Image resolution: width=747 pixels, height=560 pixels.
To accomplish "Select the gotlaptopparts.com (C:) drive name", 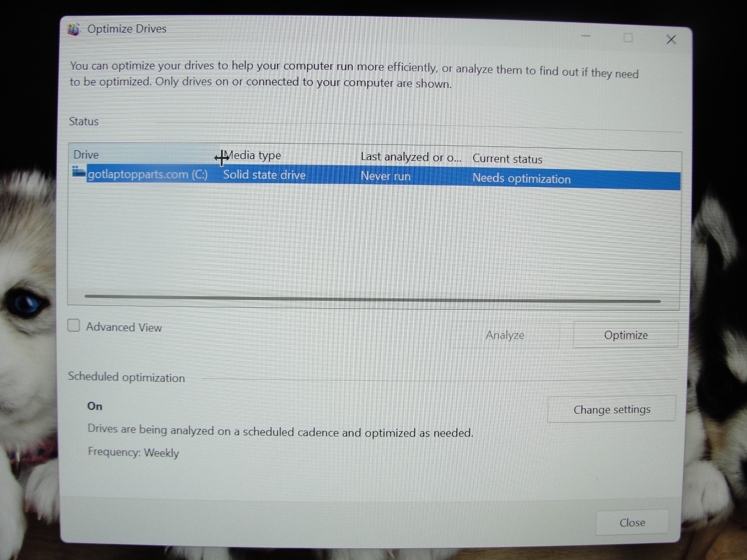I will [x=148, y=175].
